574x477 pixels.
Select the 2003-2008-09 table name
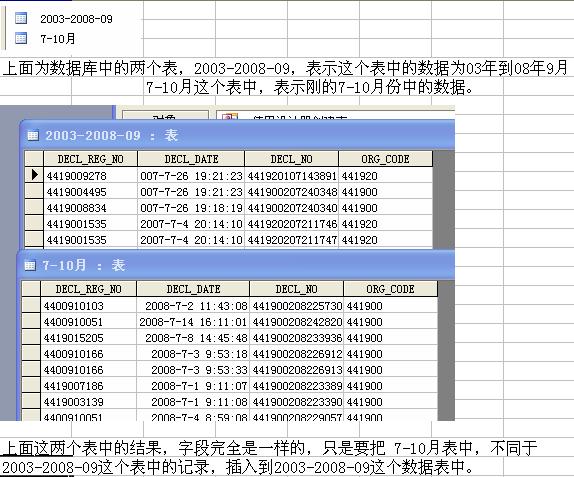tap(76, 19)
